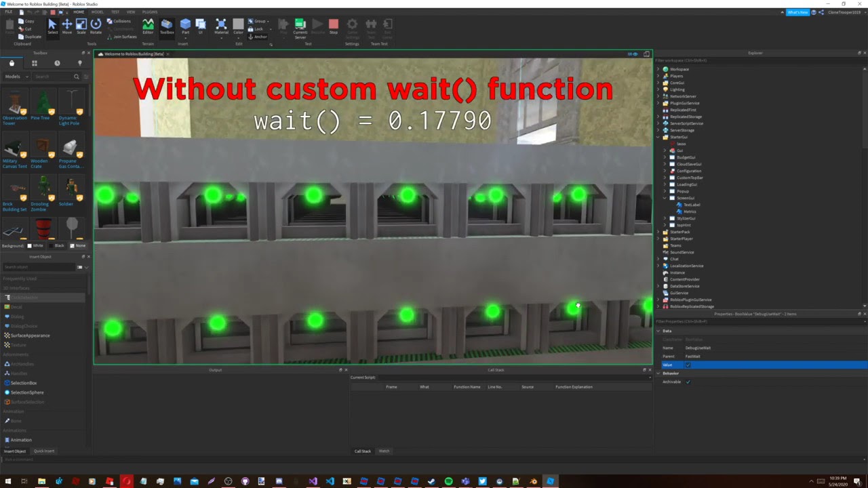Toggle Collisions in Tools group
The height and width of the screenshot is (488, 868).
click(119, 21)
